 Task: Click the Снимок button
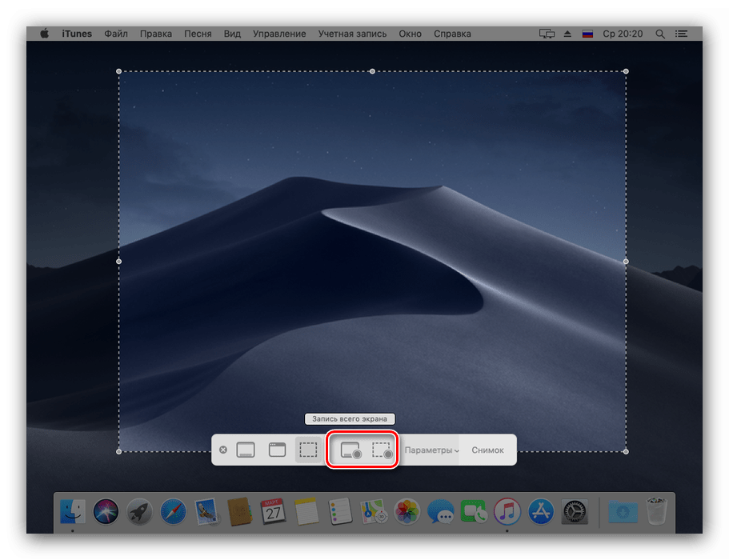pyautogui.click(x=487, y=450)
